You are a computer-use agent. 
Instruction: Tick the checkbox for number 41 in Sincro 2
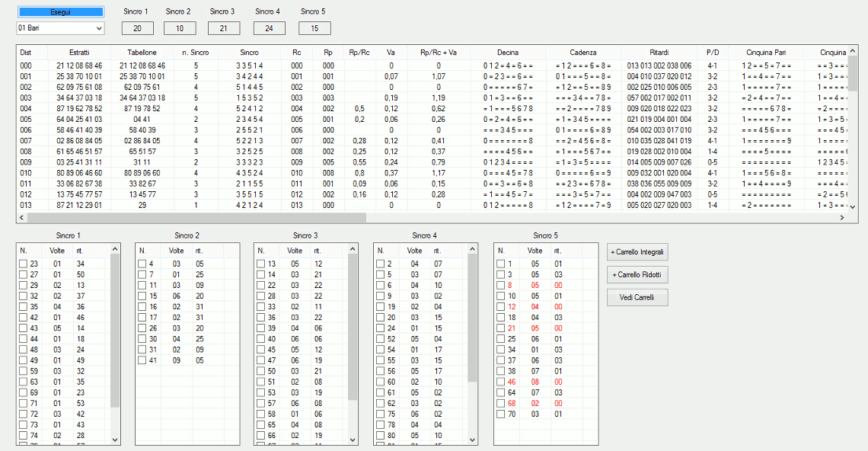pos(142,361)
